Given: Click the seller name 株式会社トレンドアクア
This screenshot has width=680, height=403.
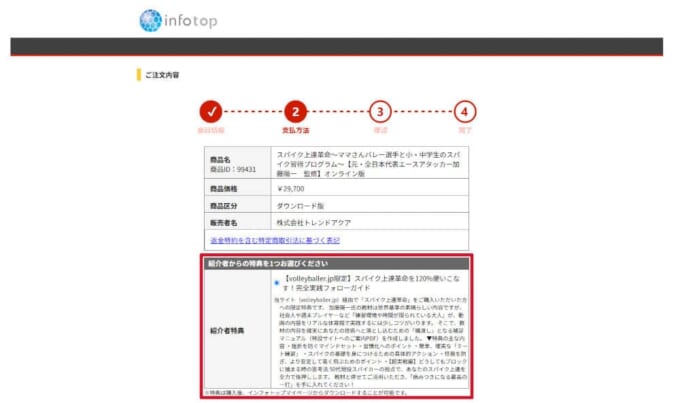Looking at the screenshot, I should (x=314, y=223).
